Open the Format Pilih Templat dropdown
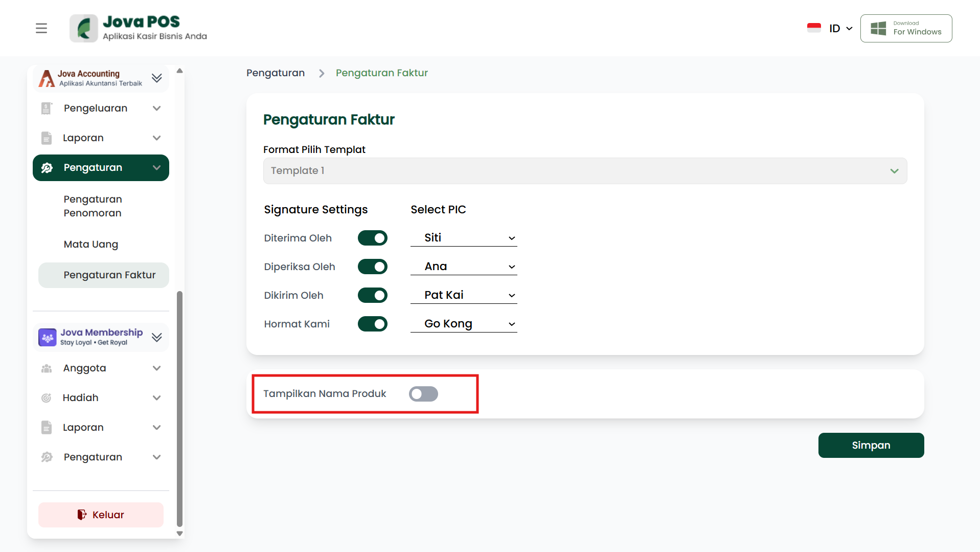Screen dimensions: 980x552 coord(585,171)
